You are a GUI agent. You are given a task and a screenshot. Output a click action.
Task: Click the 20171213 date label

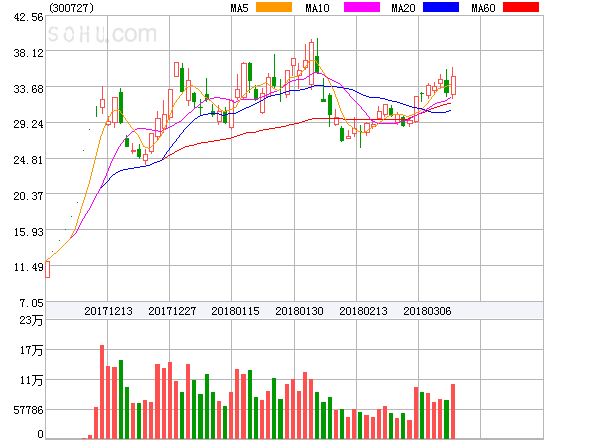pyautogui.click(x=108, y=311)
